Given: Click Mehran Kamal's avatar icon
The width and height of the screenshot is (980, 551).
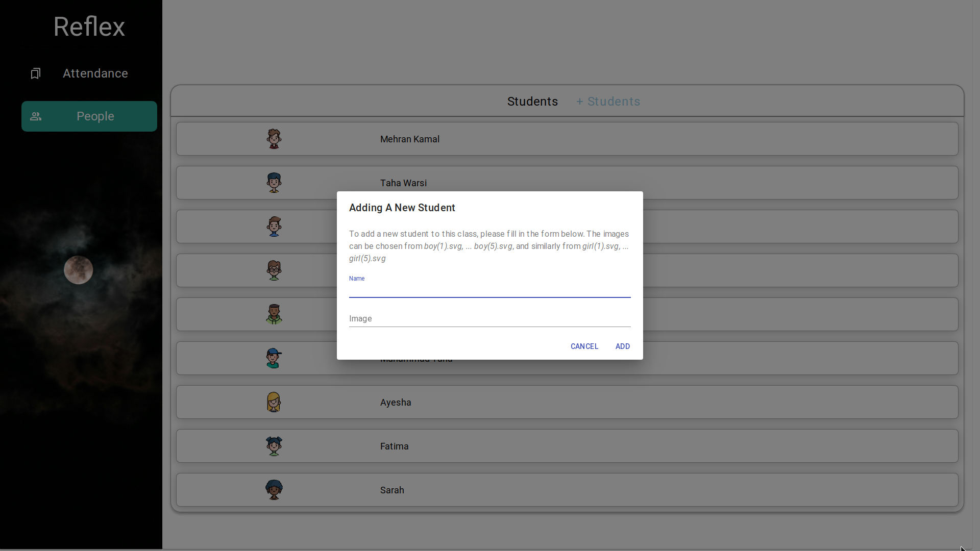Looking at the screenshot, I should (x=274, y=139).
